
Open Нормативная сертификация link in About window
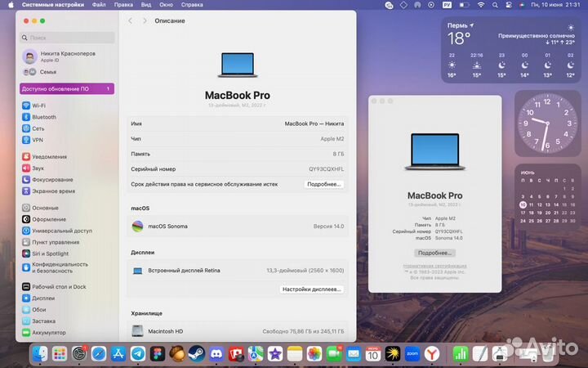[x=435, y=266]
